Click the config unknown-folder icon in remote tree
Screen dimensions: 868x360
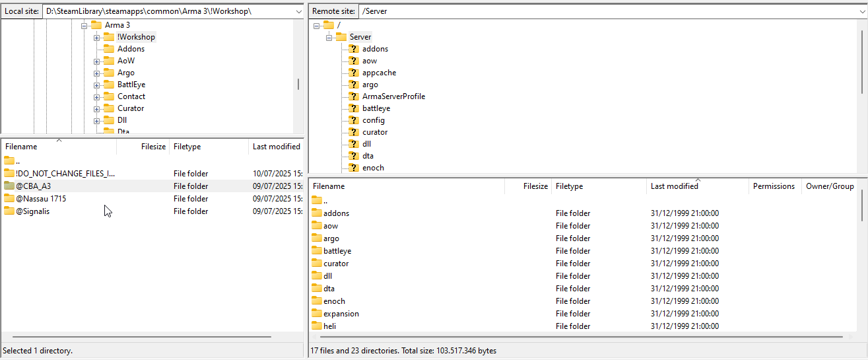pyautogui.click(x=354, y=120)
